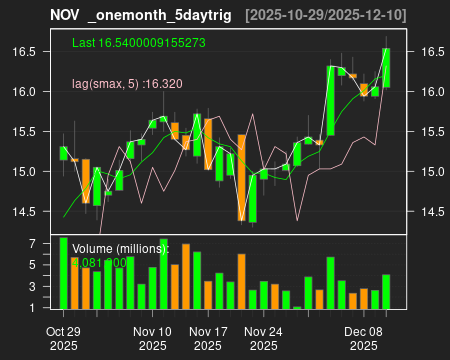450x360 pixels.
Task: Click the left axis price label 15.0
Action: [x=24, y=172]
